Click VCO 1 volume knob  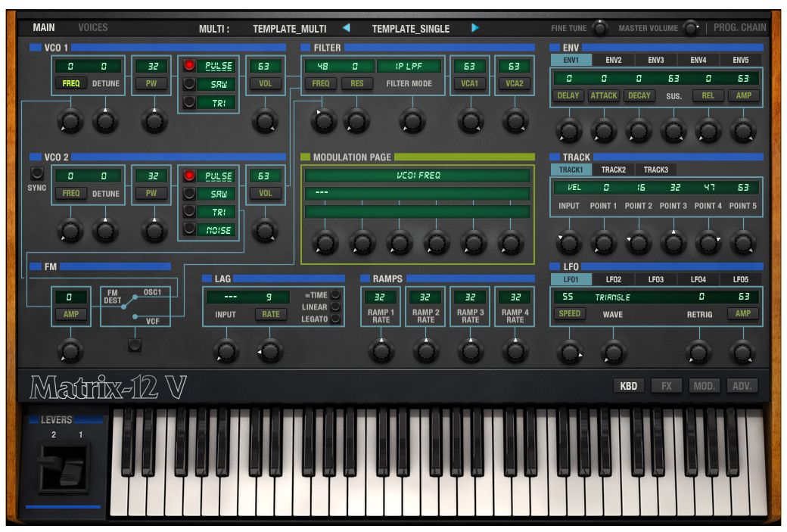(265, 121)
